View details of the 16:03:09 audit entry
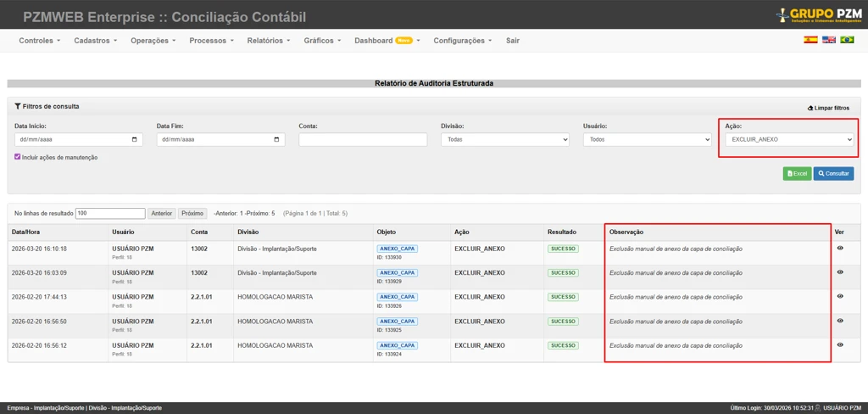 click(840, 272)
